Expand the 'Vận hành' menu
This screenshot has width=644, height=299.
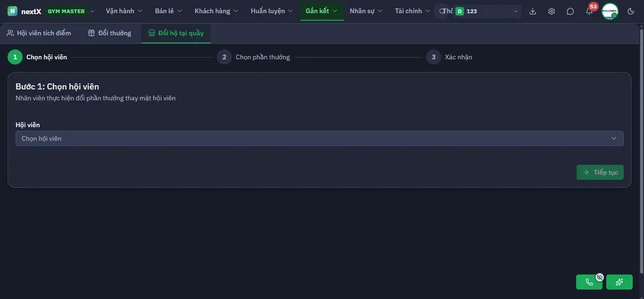click(124, 11)
